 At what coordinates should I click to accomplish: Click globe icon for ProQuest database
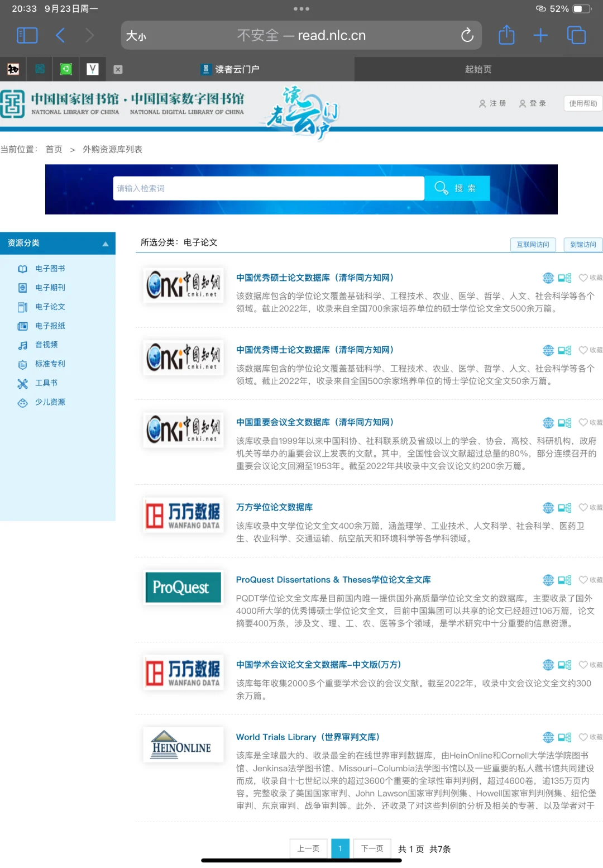[548, 580]
